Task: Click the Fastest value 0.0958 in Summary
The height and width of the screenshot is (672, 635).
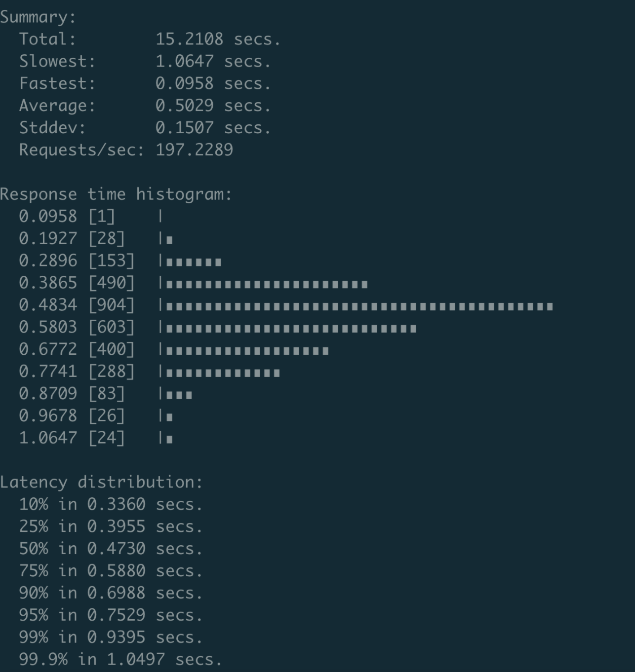Action: point(184,83)
